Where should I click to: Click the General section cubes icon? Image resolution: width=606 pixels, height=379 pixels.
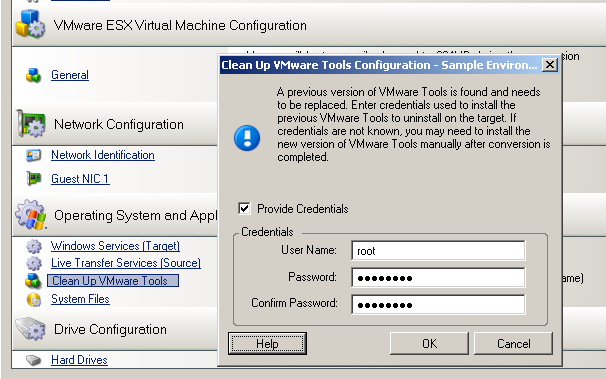point(34,75)
